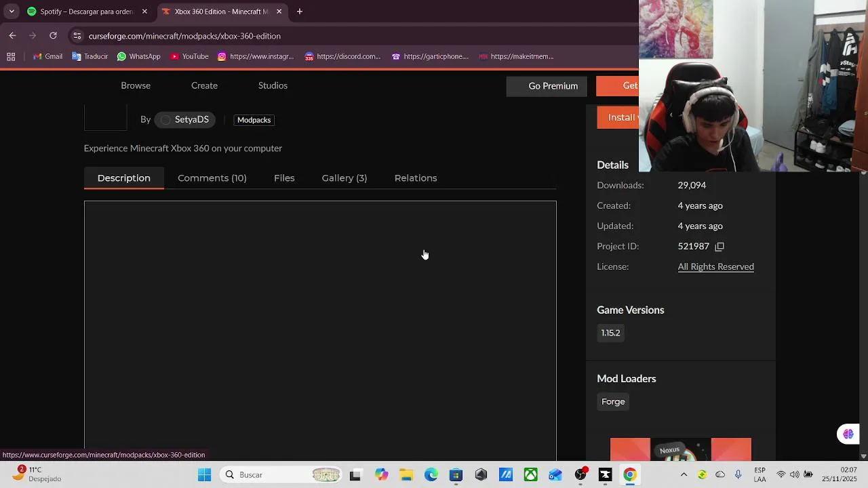Open the All Rights Reserved license link
This screenshot has height=488, width=868.
tap(715, 266)
